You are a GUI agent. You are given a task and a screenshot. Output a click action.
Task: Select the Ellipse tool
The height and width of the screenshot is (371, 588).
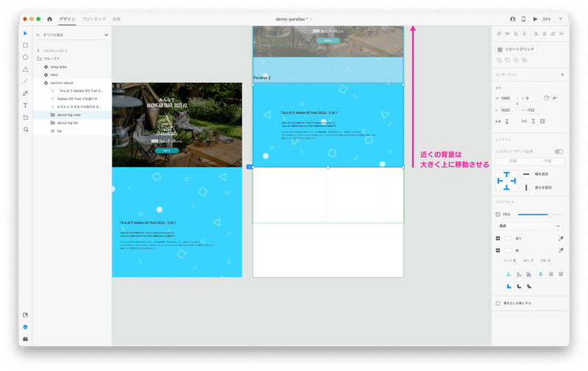(25, 57)
